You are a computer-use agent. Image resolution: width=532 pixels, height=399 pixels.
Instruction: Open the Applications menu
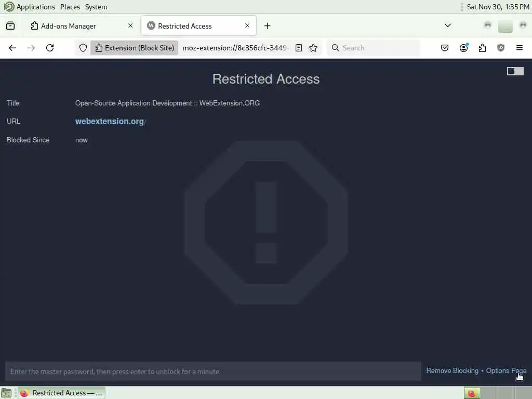(36, 7)
